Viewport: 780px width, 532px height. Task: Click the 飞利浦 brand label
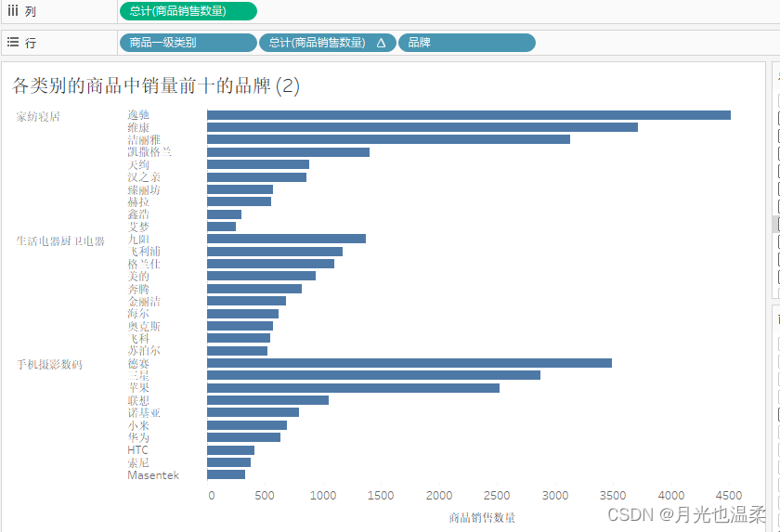(144, 252)
